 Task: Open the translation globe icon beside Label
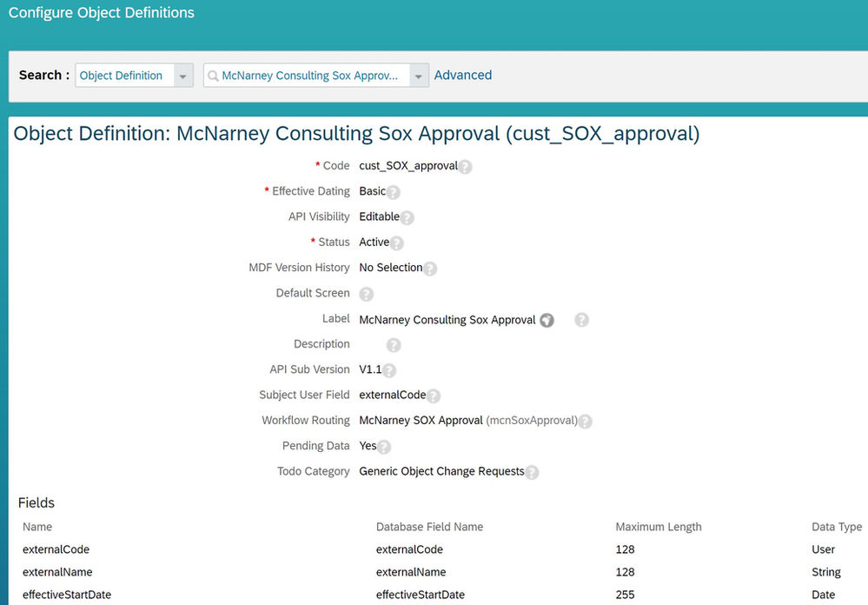point(547,320)
